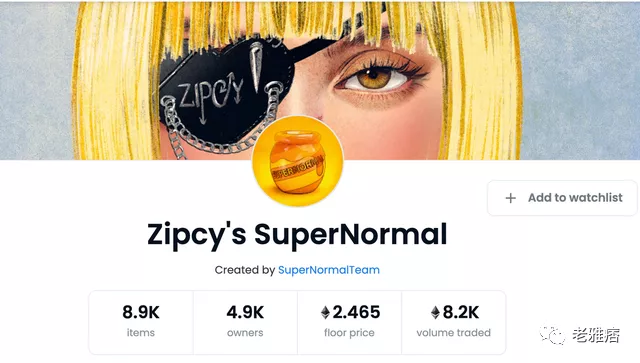Select the 8.2K volume traded stat
Screen dimensions: 640x363
coord(454,322)
